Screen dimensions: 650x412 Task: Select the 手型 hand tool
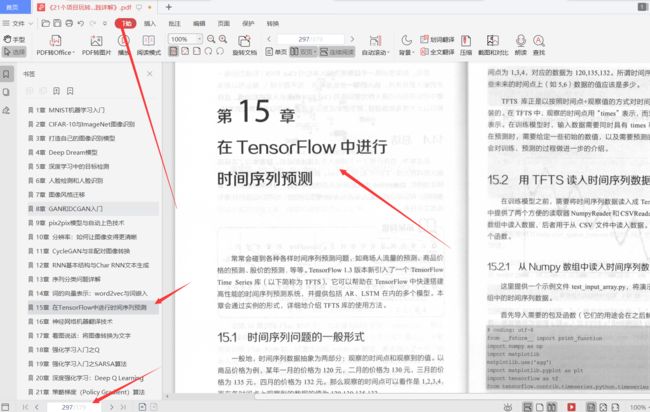coord(14,39)
